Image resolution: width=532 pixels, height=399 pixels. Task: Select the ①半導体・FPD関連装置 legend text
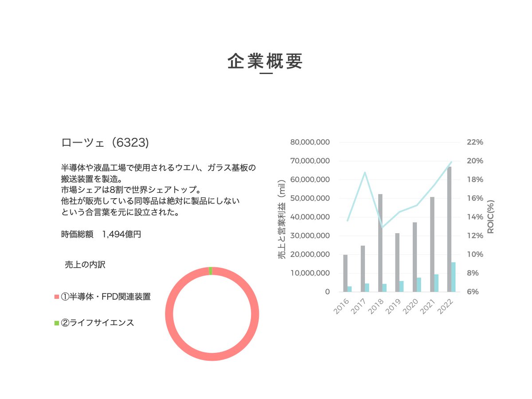pos(106,297)
